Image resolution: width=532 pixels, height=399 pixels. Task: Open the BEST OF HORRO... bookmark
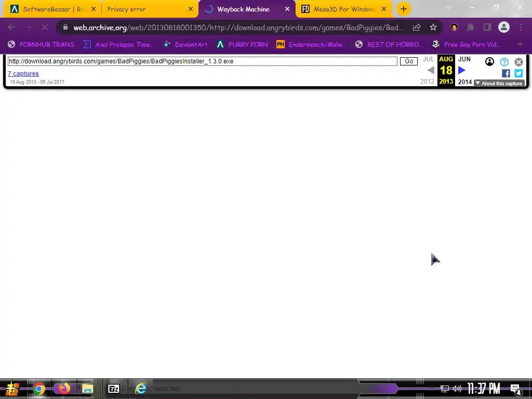pos(389,45)
